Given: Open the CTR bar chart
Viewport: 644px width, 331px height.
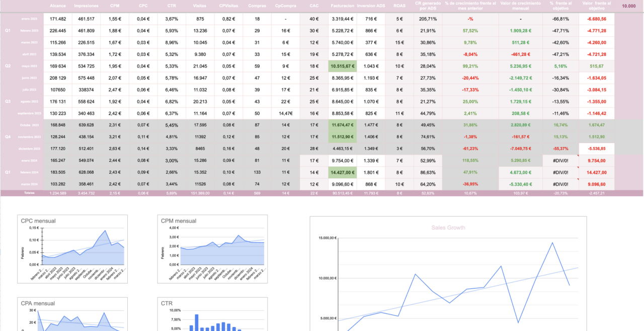Looking at the screenshot, I should pyautogui.click(x=212, y=315).
